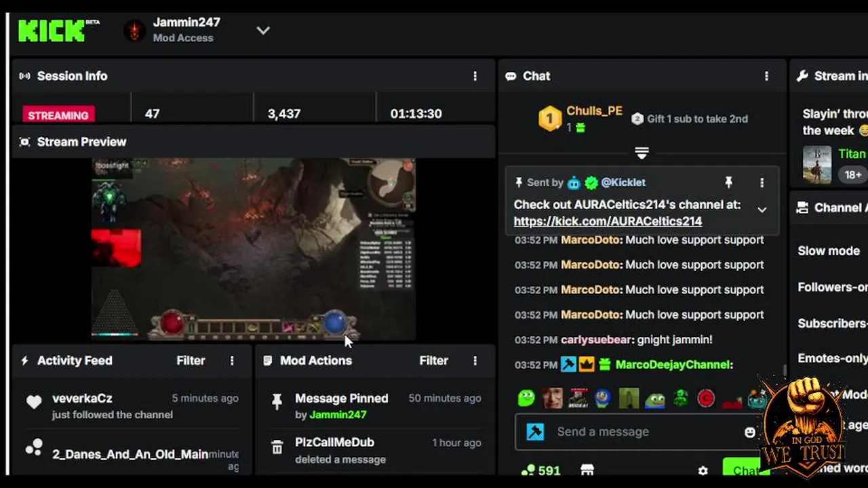Unpin the Kicklet pinned message
The image size is (868, 488).
[x=728, y=182]
